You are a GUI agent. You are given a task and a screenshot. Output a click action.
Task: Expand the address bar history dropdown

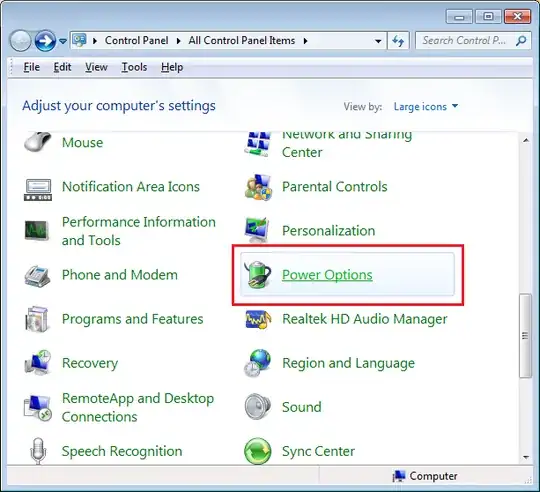point(378,41)
